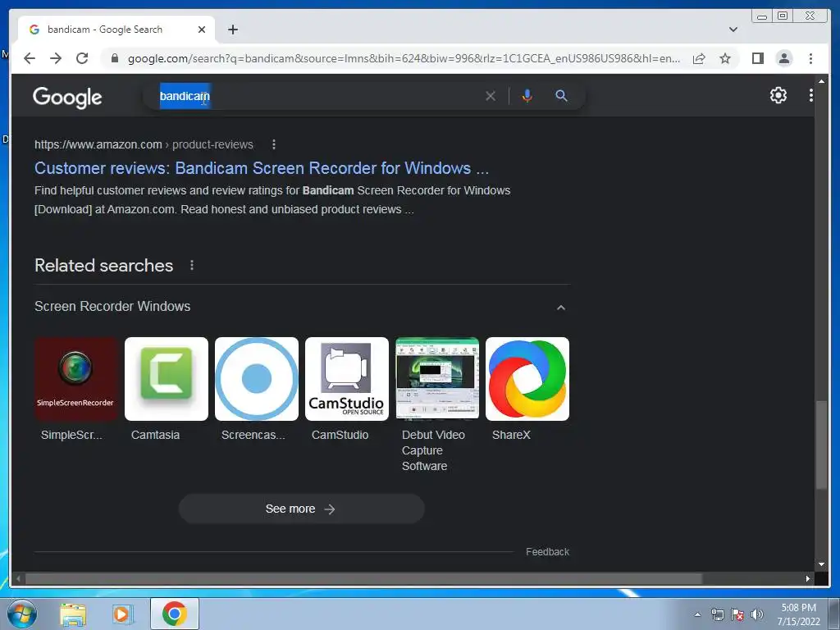Open the SimpleScreenRecorder thumbnail
The height and width of the screenshot is (630, 840).
tap(76, 379)
